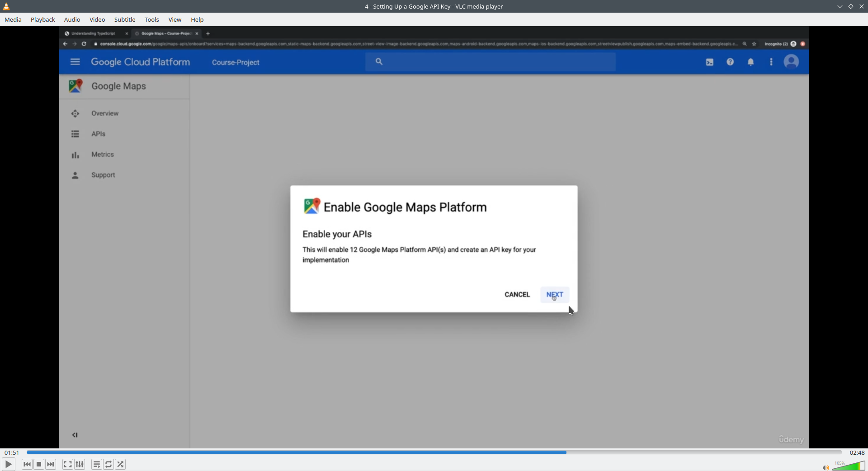Mute audio with the speaker icon
This screenshot has width=868, height=471.
(826, 467)
